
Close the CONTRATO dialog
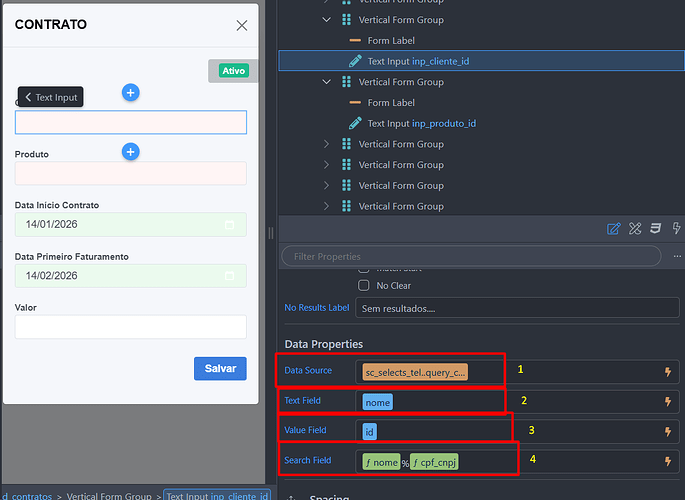point(241,25)
